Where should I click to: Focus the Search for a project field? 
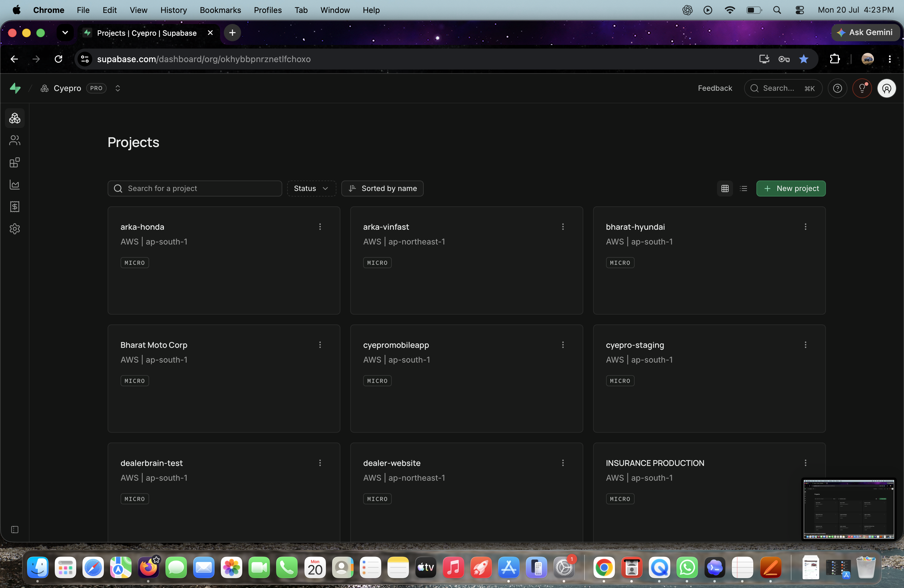tap(194, 189)
